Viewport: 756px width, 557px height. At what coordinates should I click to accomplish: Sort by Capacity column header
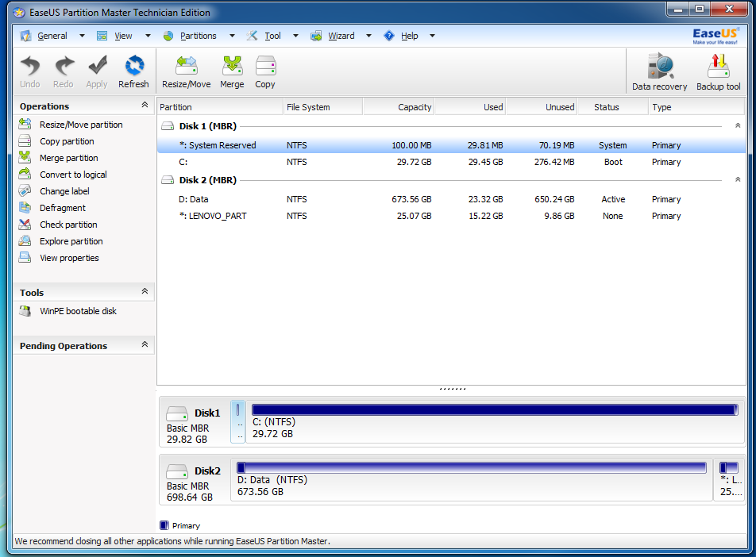(399, 107)
